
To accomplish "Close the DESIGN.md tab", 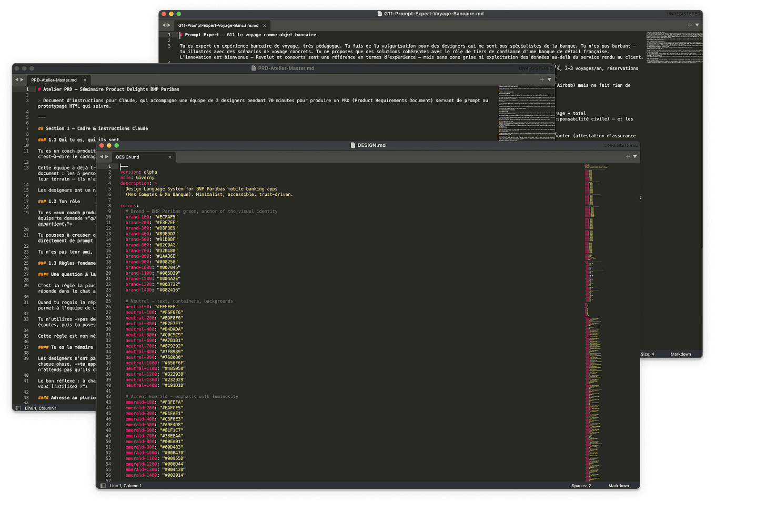I will 170,157.
